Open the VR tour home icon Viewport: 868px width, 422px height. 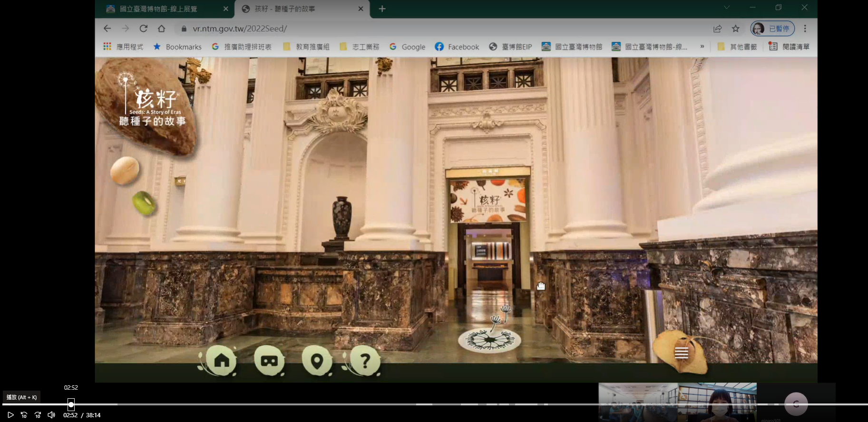(x=221, y=361)
